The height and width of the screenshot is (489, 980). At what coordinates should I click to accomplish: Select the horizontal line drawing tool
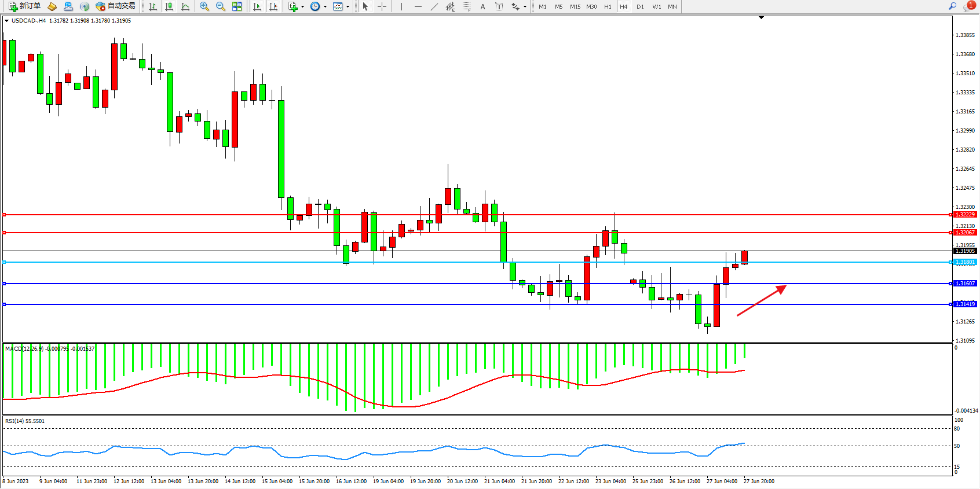tap(418, 6)
